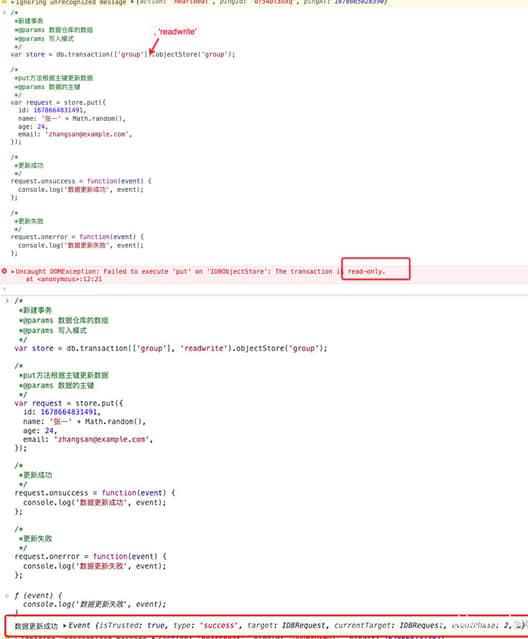Click the return arrow beside f (event) output
The image size is (528, 639).
(x=7, y=596)
